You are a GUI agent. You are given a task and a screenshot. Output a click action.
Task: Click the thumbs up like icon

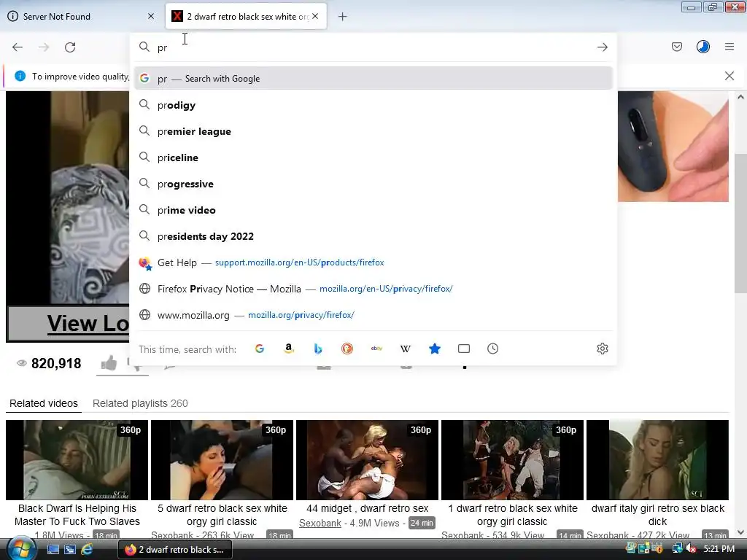[109, 363]
